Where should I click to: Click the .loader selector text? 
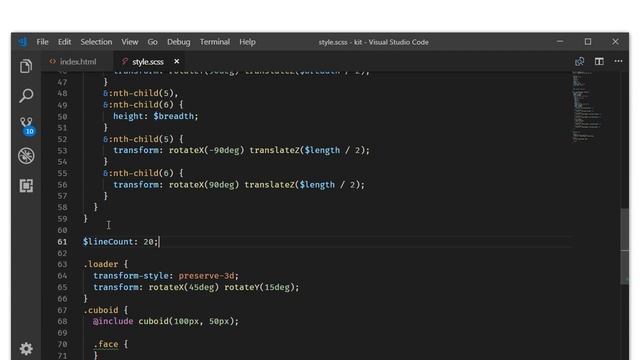click(x=100, y=264)
